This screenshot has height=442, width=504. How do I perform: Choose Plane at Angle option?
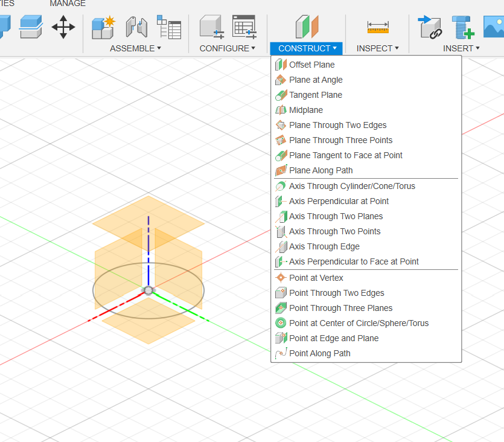coord(366,80)
